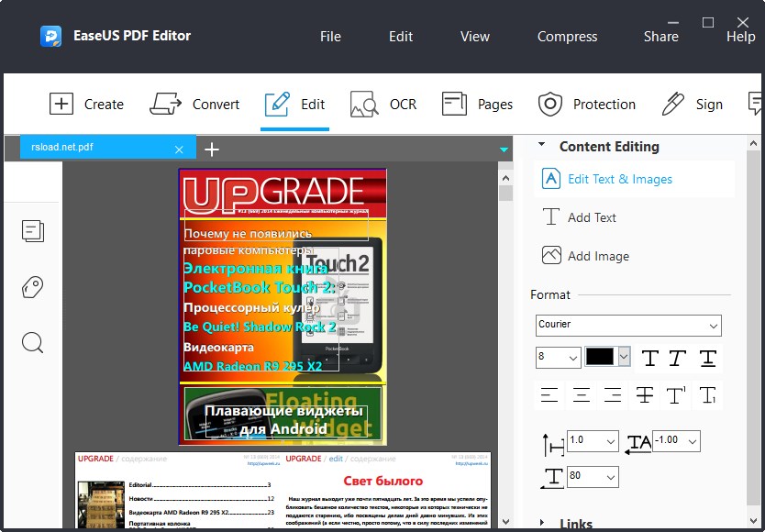
Task: Select the Sign tool
Action: point(693,104)
